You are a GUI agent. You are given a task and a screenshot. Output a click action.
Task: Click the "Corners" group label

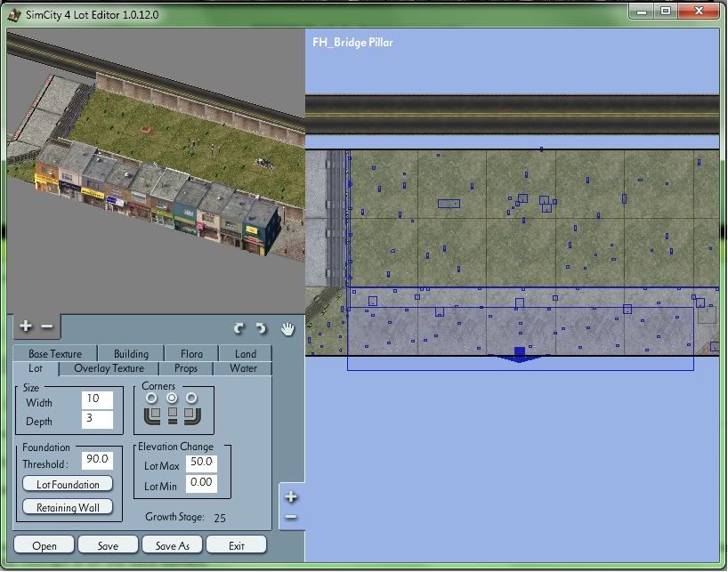(158, 386)
